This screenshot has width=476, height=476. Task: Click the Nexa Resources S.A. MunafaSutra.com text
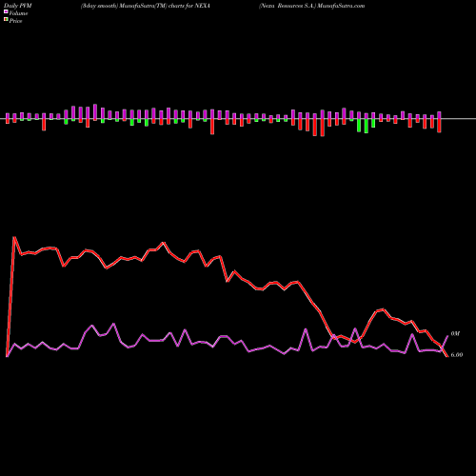click(311, 6)
